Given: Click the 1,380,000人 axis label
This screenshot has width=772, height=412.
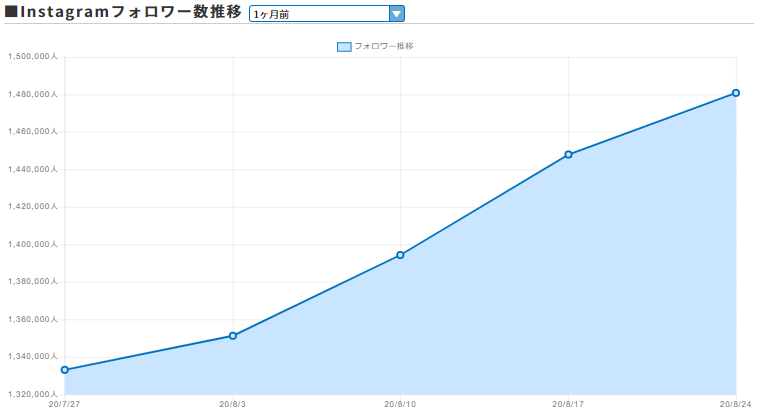Looking at the screenshot, I should 33,282.
